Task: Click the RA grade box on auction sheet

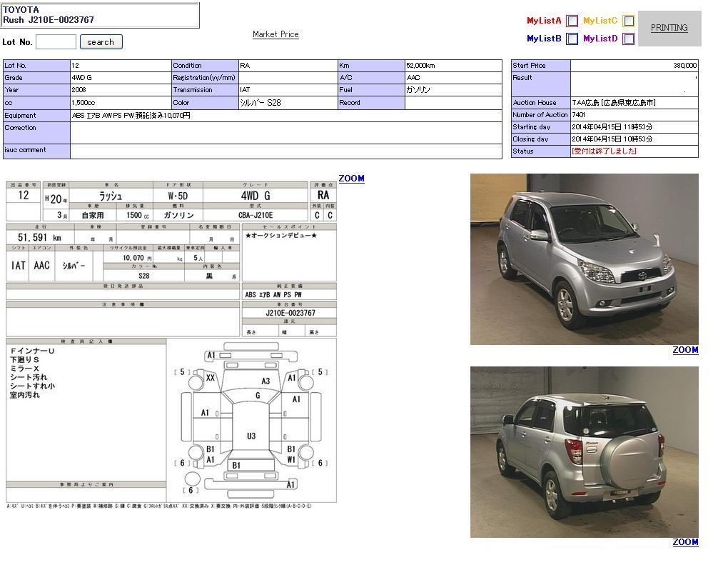Action: tap(323, 195)
